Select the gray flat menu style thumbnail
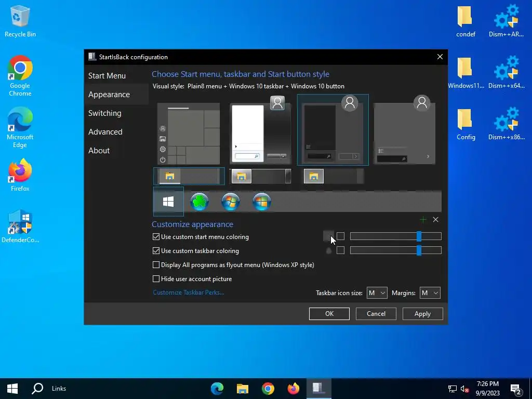The width and height of the screenshot is (532, 399). point(404,130)
